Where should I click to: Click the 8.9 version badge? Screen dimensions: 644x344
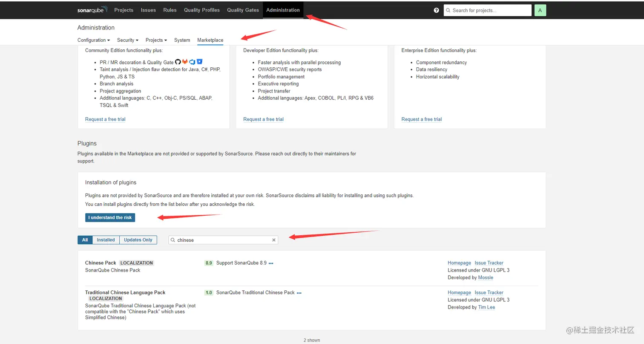209,263
